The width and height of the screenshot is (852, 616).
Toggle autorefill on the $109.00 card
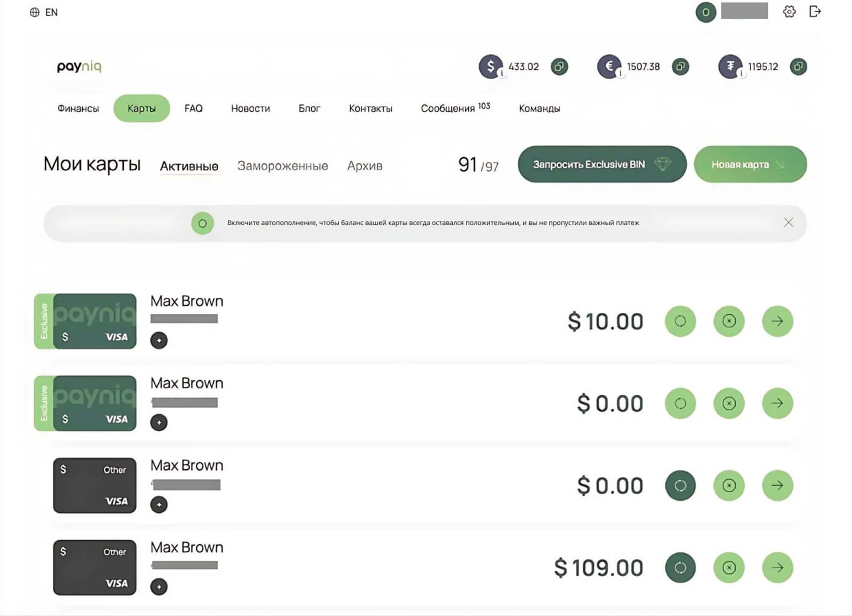(680, 568)
